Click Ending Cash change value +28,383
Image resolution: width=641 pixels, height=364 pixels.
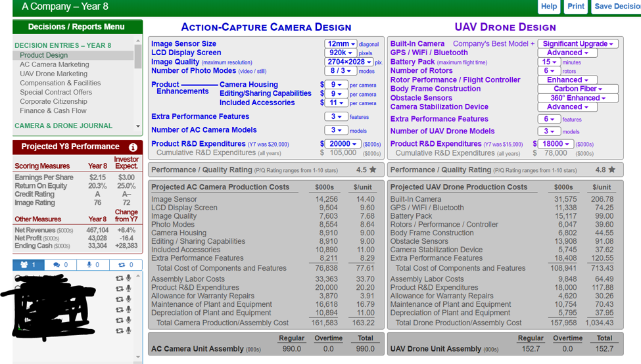pos(126,246)
